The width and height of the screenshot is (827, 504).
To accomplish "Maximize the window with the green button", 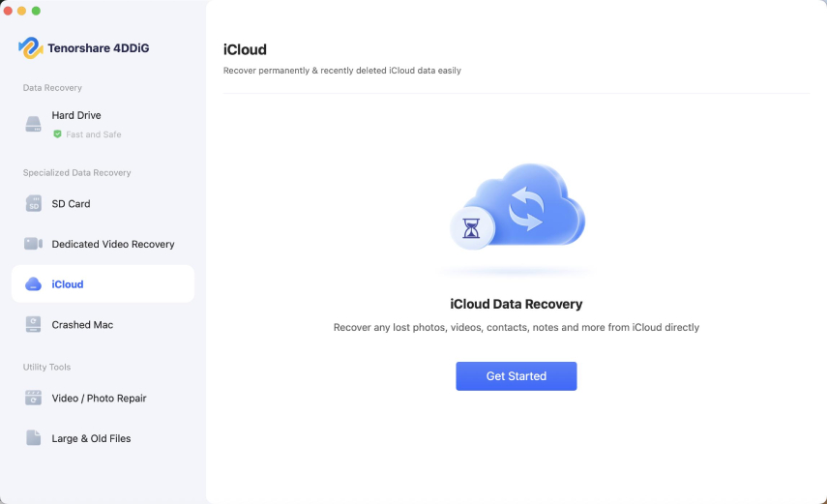I will pyautogui.click(x=37, y=11).
